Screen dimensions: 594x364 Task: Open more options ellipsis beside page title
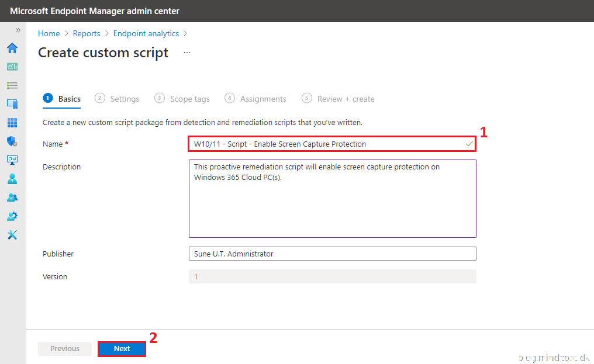point(187,53)
